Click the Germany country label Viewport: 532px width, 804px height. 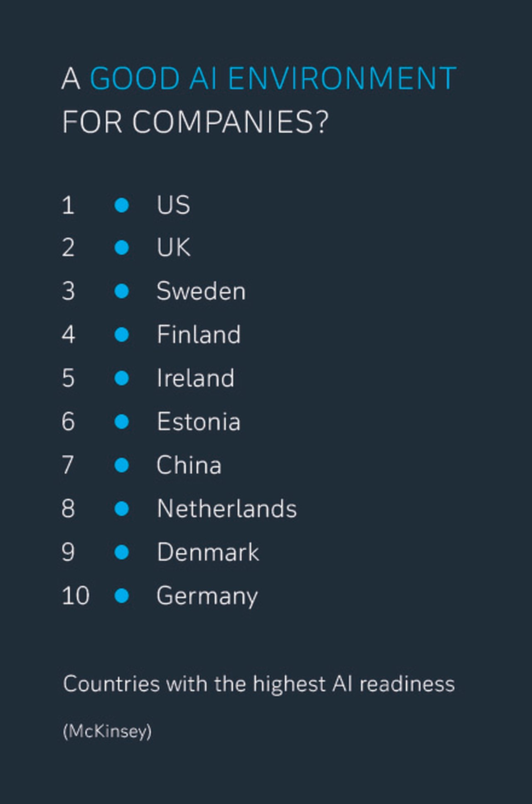(207, 597)
